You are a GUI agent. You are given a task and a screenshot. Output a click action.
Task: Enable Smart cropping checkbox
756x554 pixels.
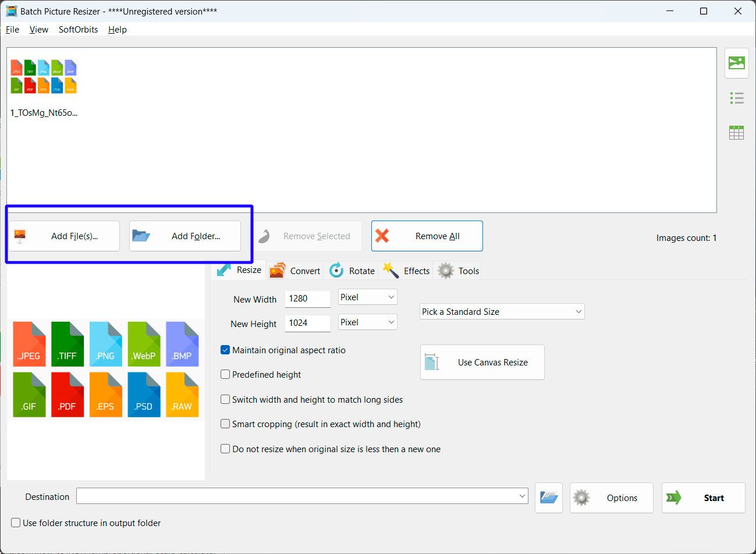pos(225,424)
